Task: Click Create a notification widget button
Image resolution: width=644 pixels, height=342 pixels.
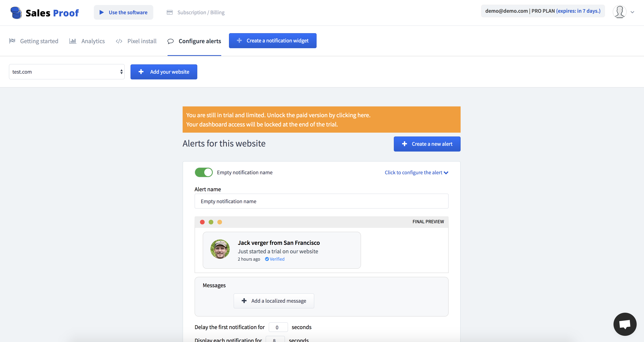Action: [x=273, y=40]
